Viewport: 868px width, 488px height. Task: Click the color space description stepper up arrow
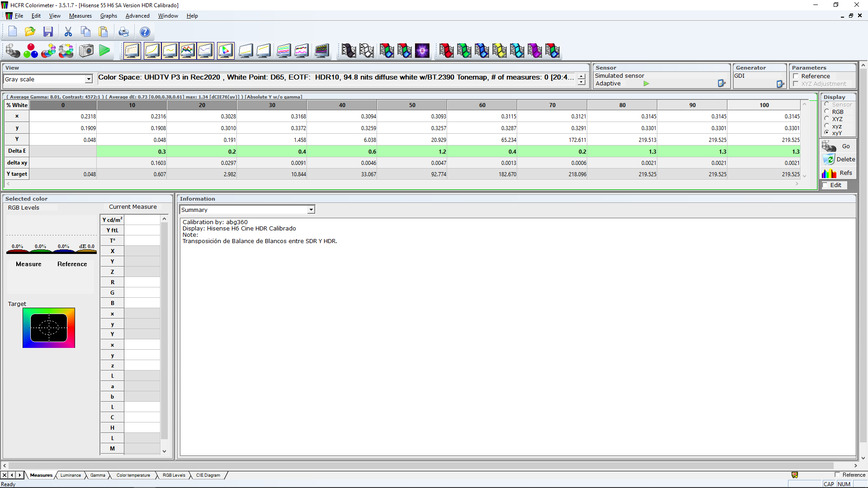pyautogui.click(x=581, y=75)
